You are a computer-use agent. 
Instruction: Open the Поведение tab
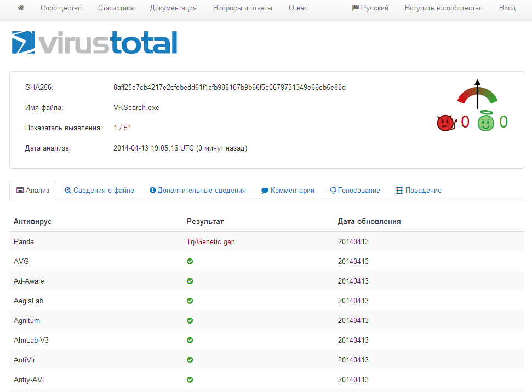(x=419, y=191)
